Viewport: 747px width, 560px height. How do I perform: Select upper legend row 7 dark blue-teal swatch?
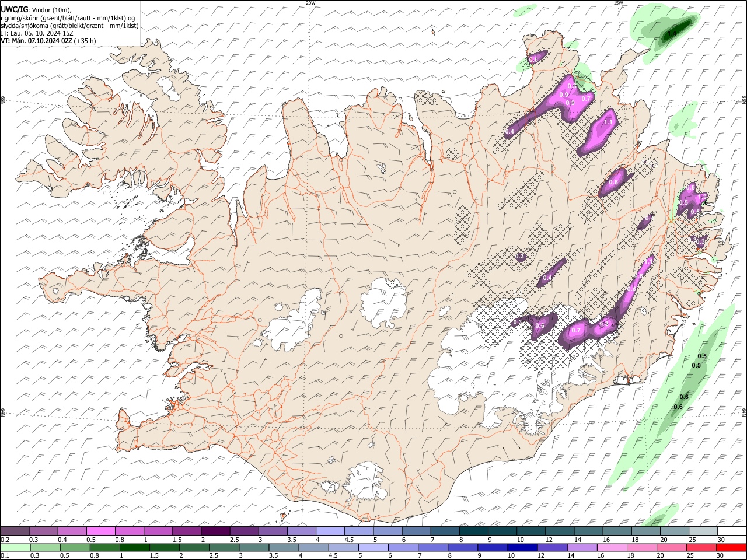446,531
